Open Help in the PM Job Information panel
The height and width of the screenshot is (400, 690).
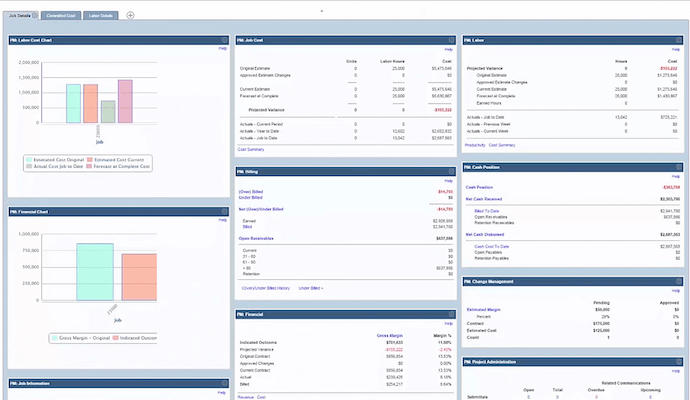pos(222,393)
